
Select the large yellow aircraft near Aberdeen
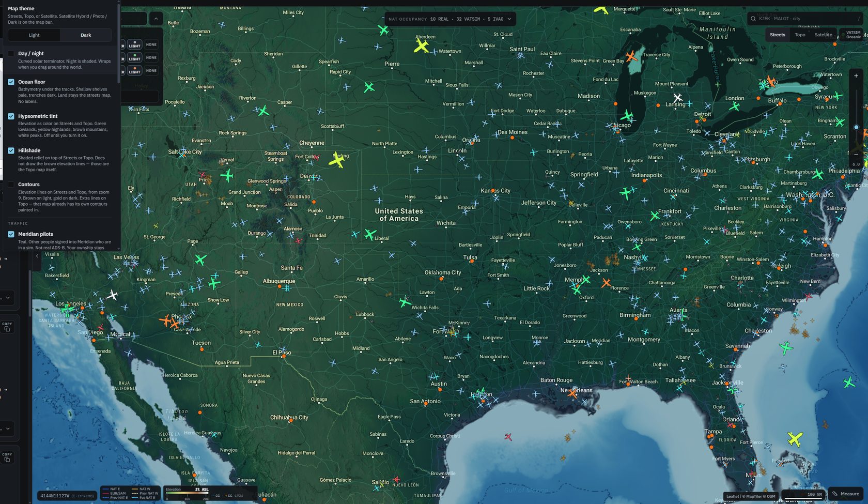tap(422, 46)
